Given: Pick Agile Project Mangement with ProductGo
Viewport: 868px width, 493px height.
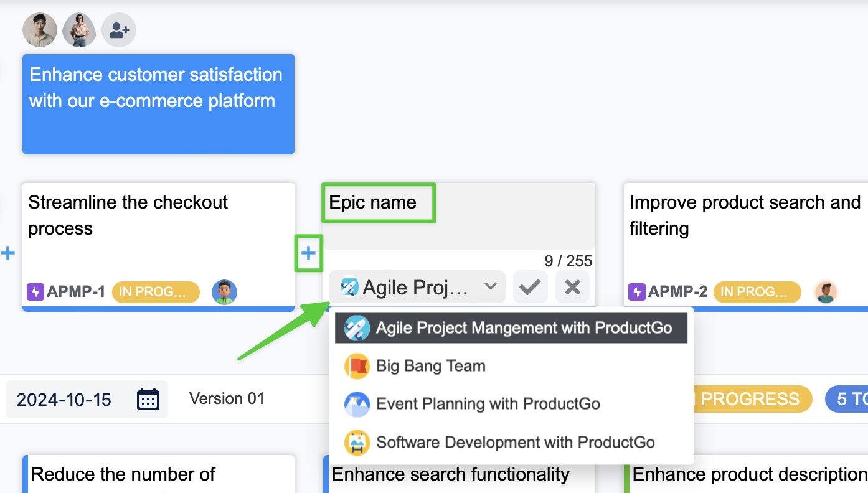Looking at the screenshot, I should coord(523,328).
